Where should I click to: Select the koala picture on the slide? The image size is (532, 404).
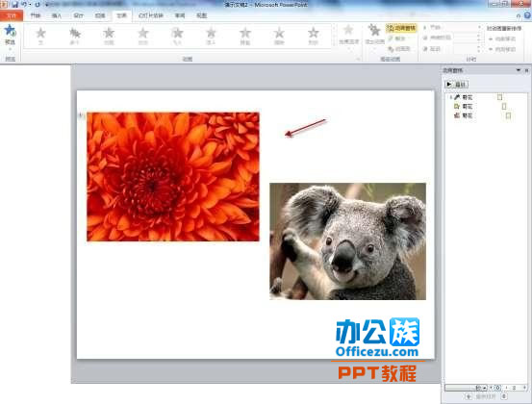tap(347, 241)
